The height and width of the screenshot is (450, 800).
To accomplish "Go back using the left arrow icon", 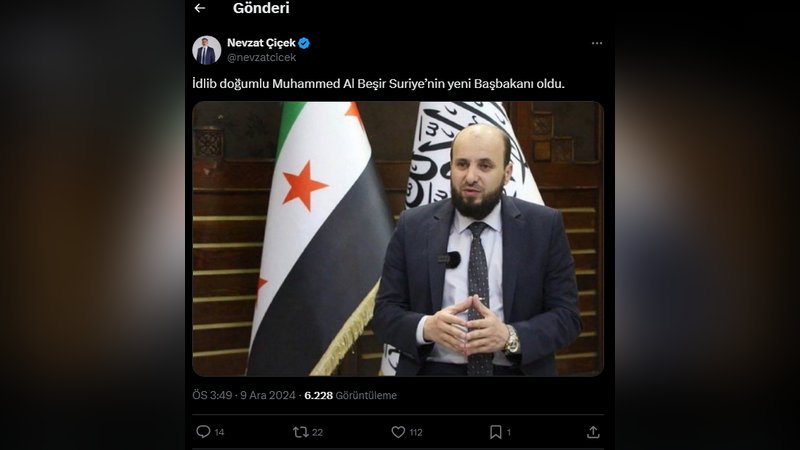I will pos(200,8).
